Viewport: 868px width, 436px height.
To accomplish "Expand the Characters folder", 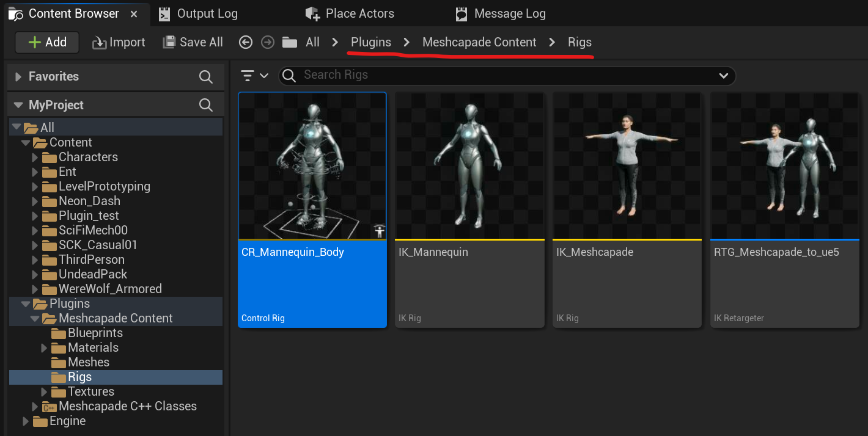I will [x=35, y=157].
